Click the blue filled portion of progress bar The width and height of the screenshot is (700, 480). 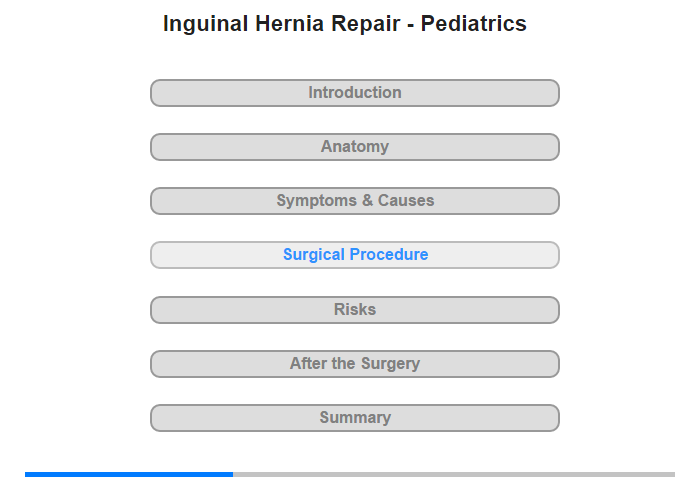(x=129, y=474)
